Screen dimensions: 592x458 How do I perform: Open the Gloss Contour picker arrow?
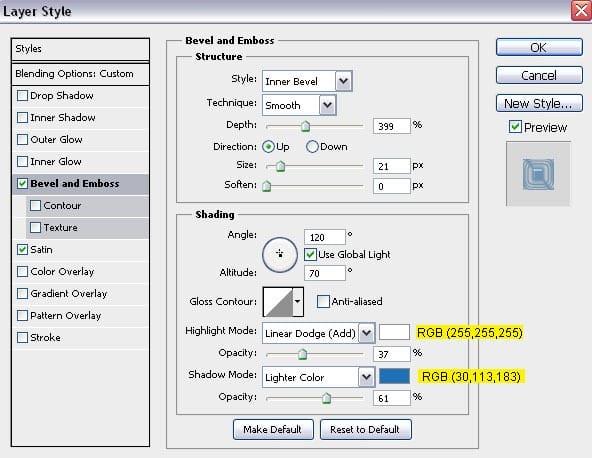tap(298, 301)
